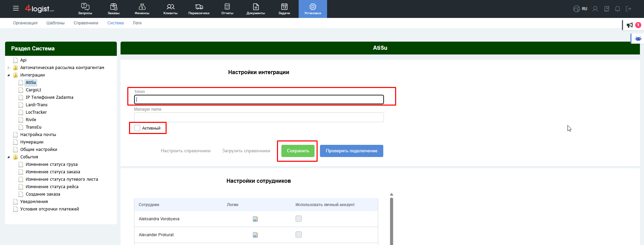Open the Заказы section
This screenshot has height=245, width=644.
[x=113, y=9]
